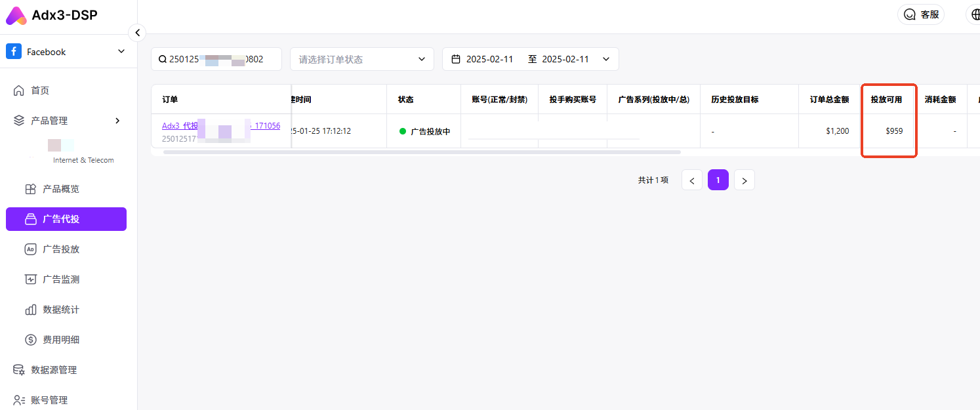
Task: Expand the Facebook platform dropdown
Action: (x=121, y=52)
